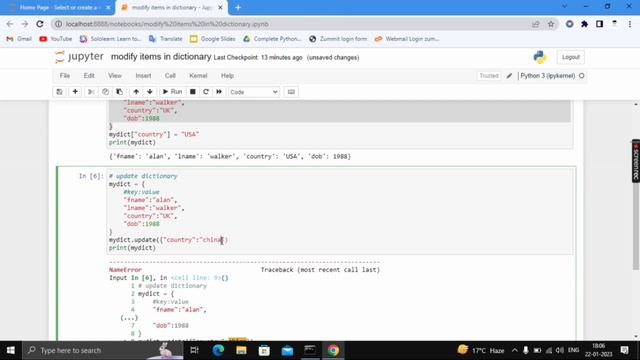Open the Kernel menu
This screenshot has width=640, height=360.
198,76
